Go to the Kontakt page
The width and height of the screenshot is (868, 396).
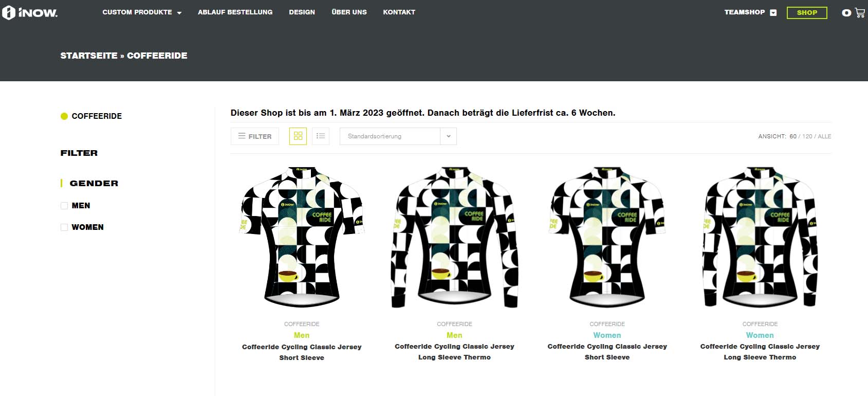point(399,12)
